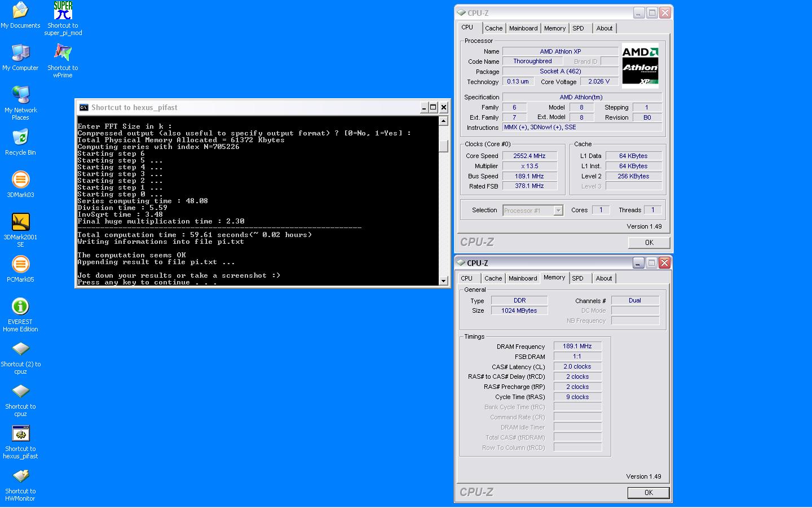This screenshot has height=508, width=812.
Task: Click the Core Speed 2552.4 MHz value
Action: [529, 156]
